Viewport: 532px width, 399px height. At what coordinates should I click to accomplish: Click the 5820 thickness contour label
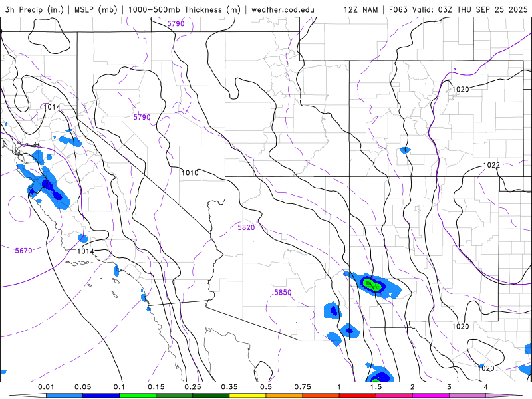tap(246, 227)
